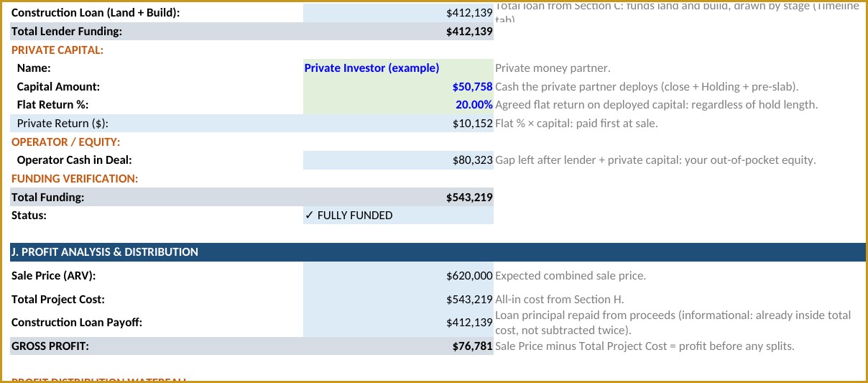Select the 'Private money partner.' note cell
868x383 pixels.
pyautogui.click(x=553, y=68)
